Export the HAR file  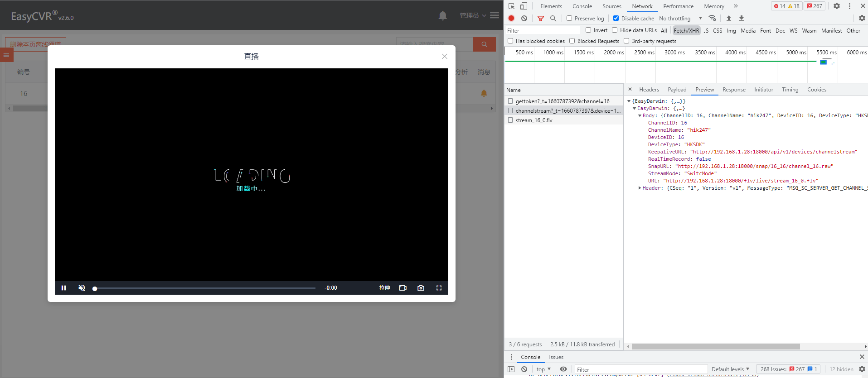742,18
